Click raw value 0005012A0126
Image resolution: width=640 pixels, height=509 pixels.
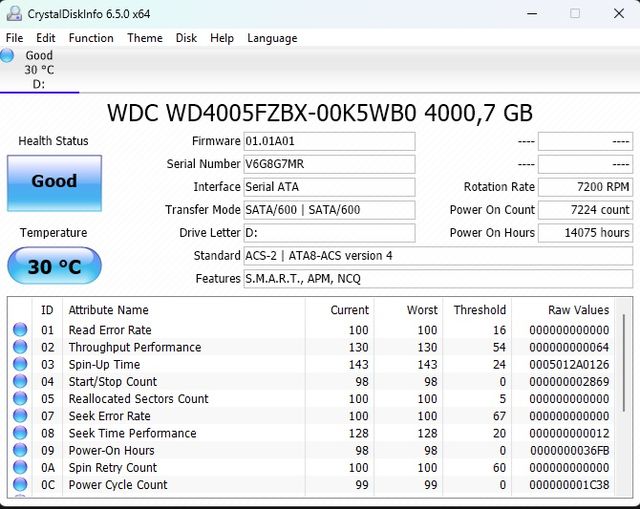click(569, 364)
